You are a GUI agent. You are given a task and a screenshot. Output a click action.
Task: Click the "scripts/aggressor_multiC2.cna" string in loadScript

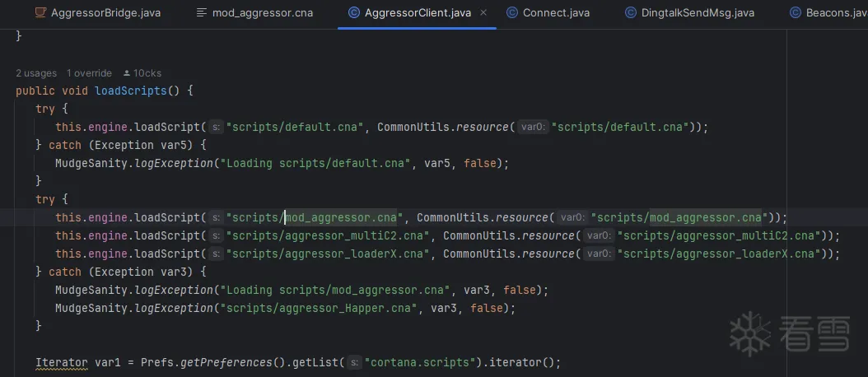tap(331, 235)
